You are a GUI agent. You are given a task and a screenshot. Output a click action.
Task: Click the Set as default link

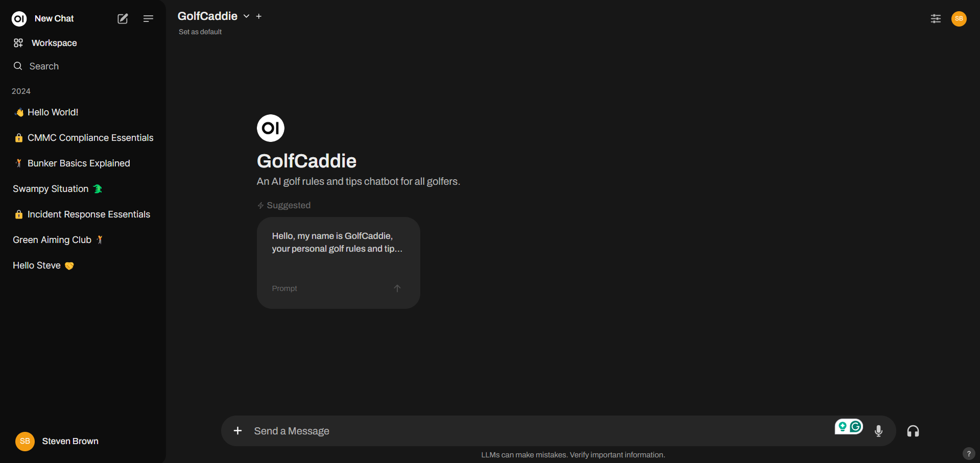pyautogui.click(x=200, y=32)
